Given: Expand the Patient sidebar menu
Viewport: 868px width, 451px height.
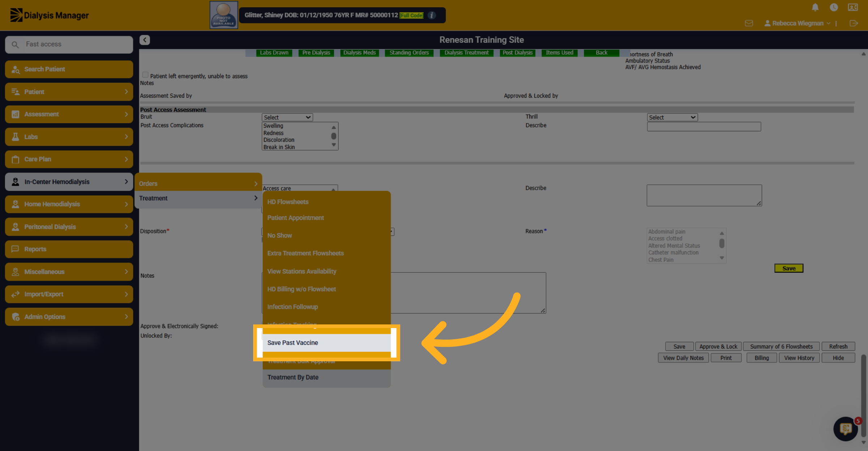Looking at the screenshot, I should pos(69,92).
